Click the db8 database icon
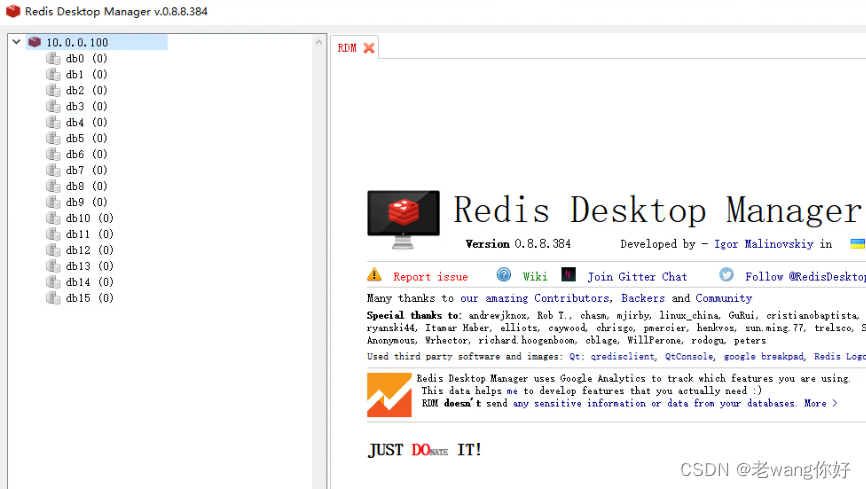866x489 pixels. pos(53,187)
